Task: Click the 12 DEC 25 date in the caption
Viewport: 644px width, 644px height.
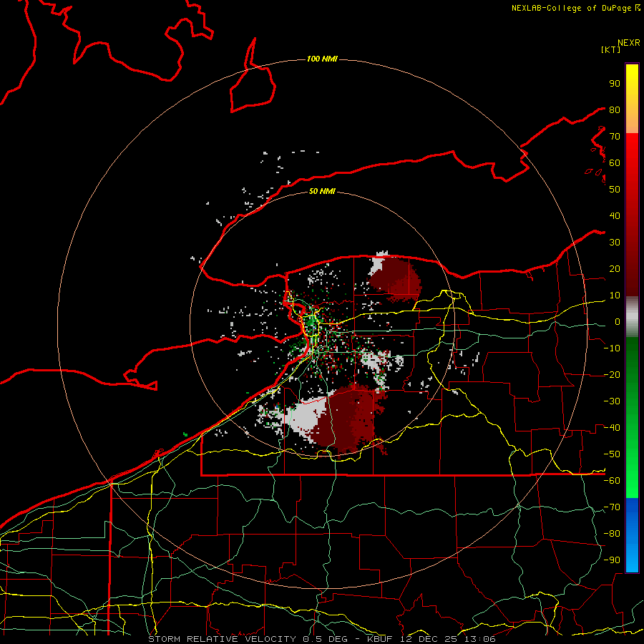Action: coord(429,639)
